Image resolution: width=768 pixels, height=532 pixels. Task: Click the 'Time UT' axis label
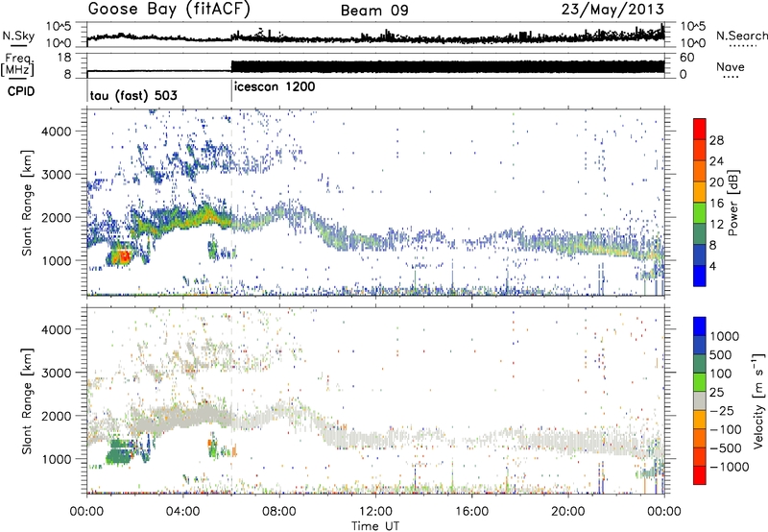[375, 526]
